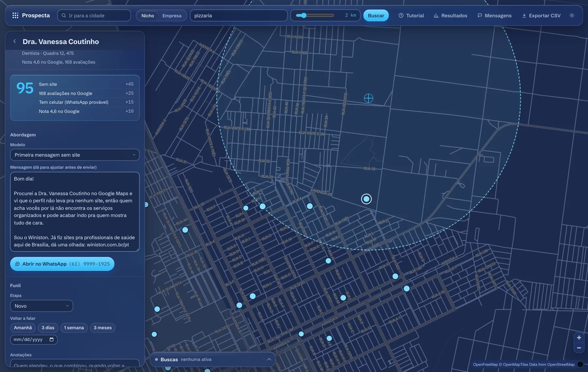The height and width of the screenshot is (372, 588).
Task: Click the map center crosshair marker
Action: pos(368,98)
